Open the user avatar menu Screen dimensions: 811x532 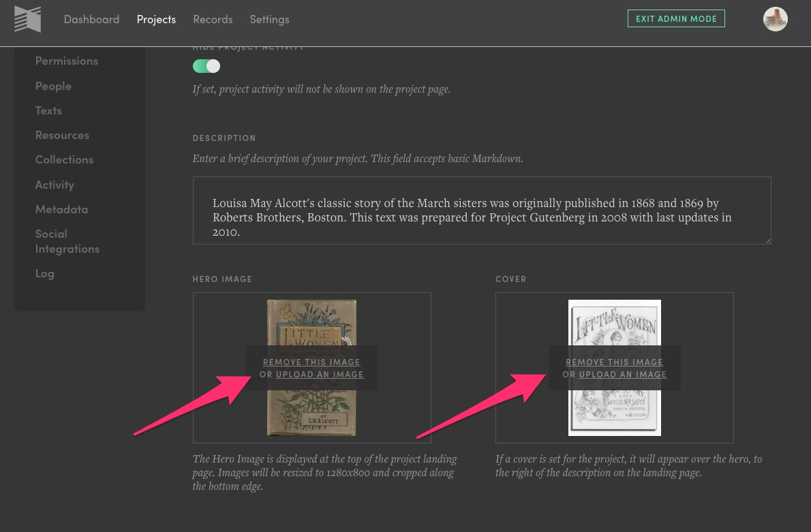[x=775, y=19]
